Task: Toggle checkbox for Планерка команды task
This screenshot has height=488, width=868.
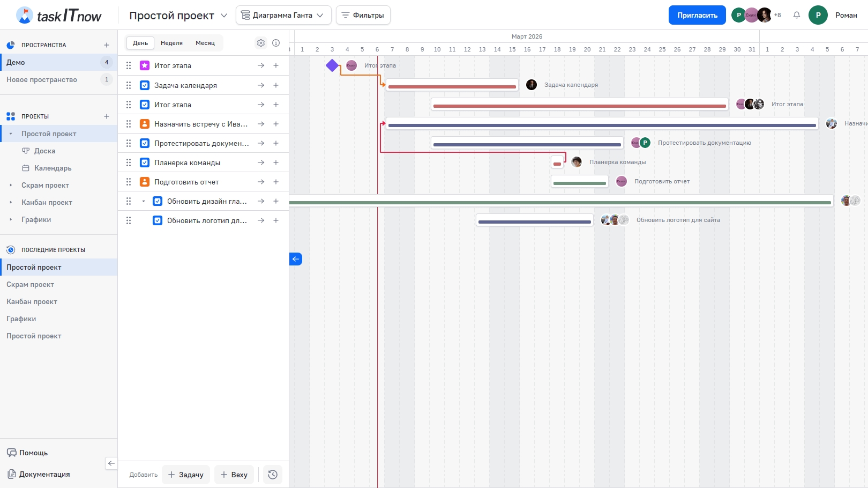Action: [145, 162]
